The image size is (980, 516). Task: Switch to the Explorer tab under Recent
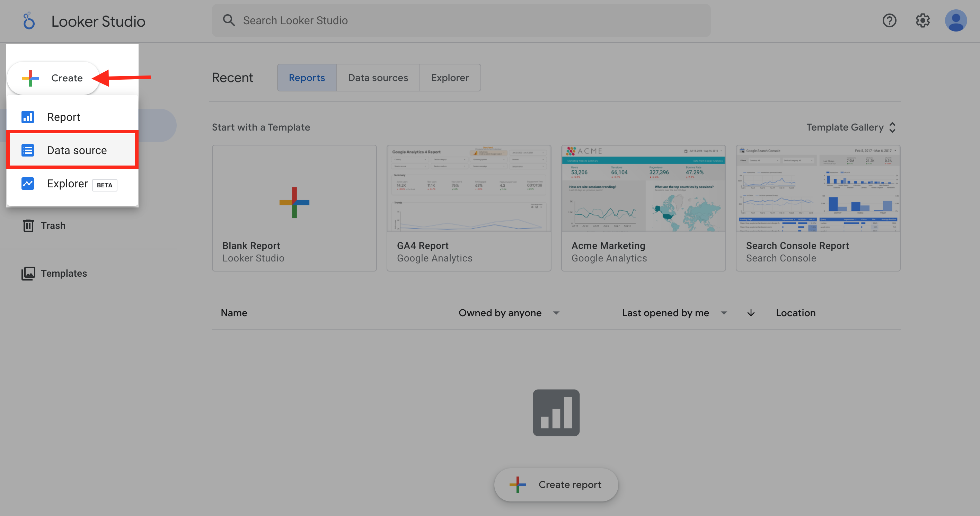tap(450, 77)
